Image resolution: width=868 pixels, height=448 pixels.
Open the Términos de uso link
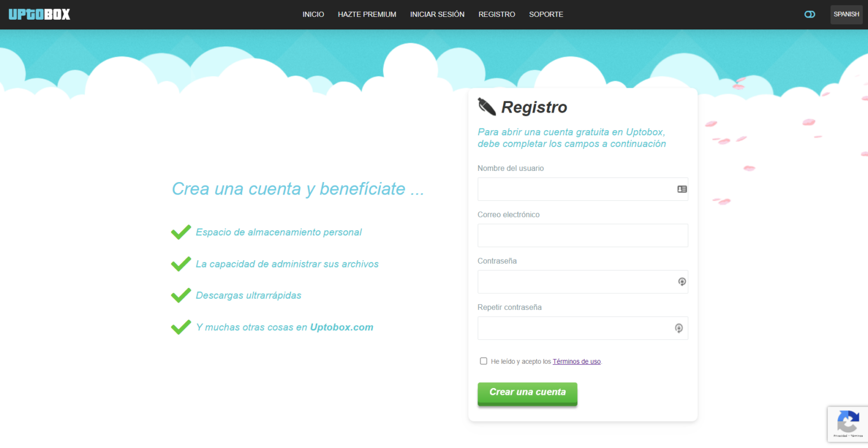(x=576, y=361)
